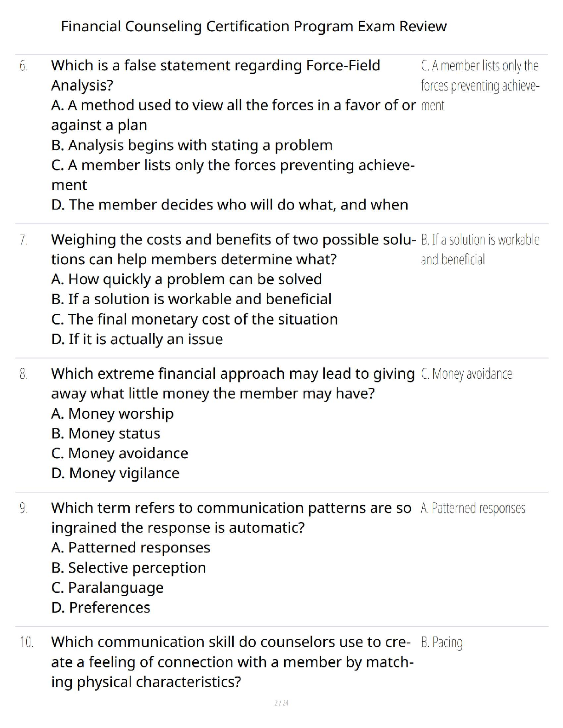Click the answer 'B. Pacing' in the right column

(x=442, y=642)
